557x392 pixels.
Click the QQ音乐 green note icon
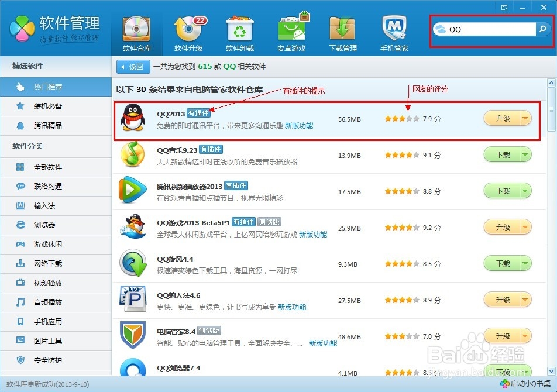132,154
